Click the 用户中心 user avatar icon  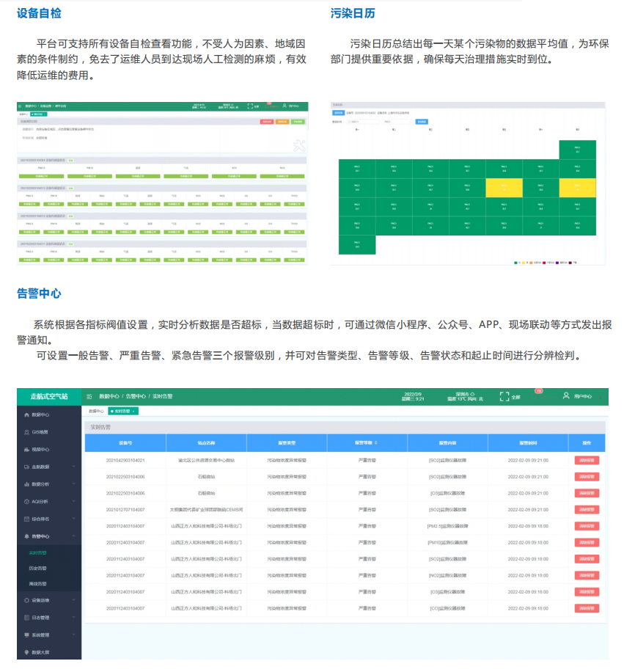tap(566, 396)
